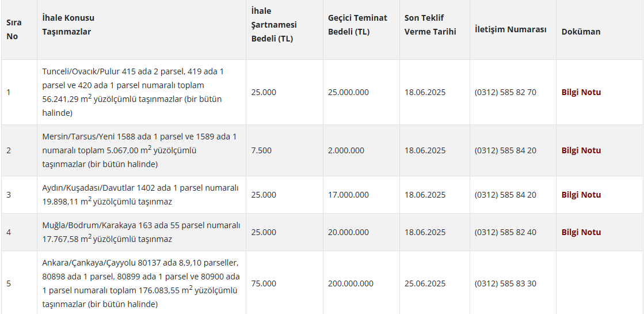Select the Geçici Teminat Bedeli column header
Screen dimensions: 644x314
click(357, 25)
